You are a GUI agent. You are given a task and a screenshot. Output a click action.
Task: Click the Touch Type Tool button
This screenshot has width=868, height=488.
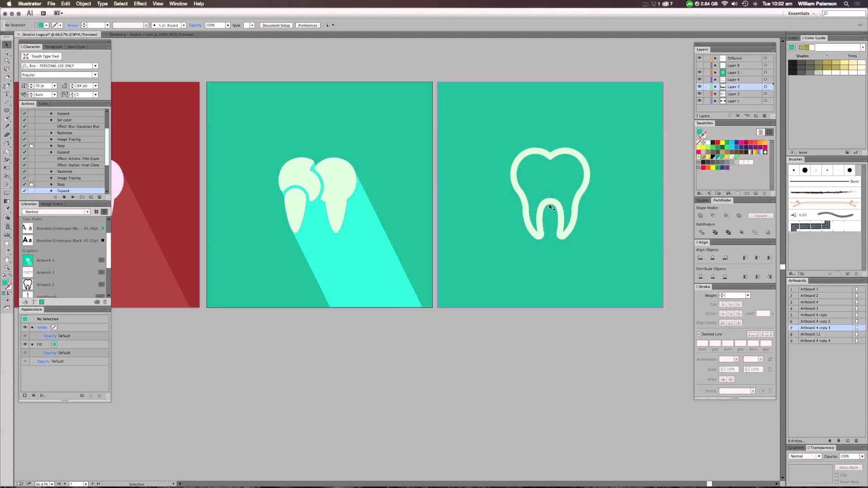click(x=41, y=56)
